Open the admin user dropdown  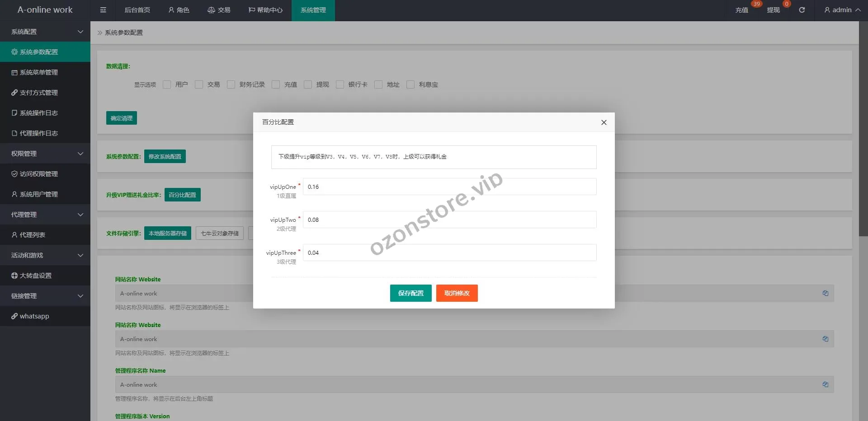click(x=842, y=10)
